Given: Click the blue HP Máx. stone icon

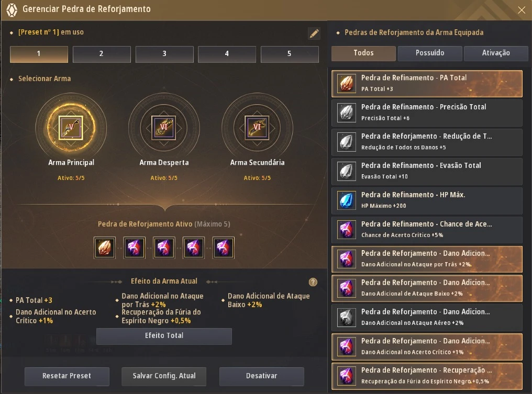Looking at the screenshot, I should pyautogui.click(x=347, y=200).
